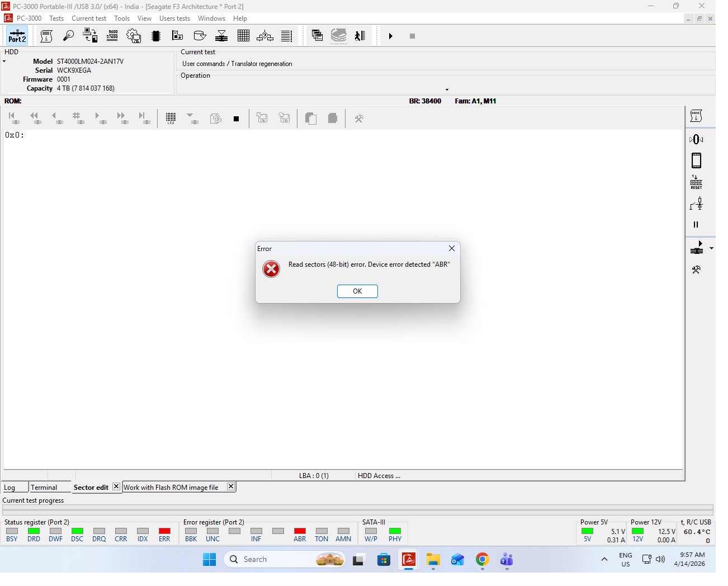
Task: Click the chip icon in main toolbar
Action: (156, 36)
